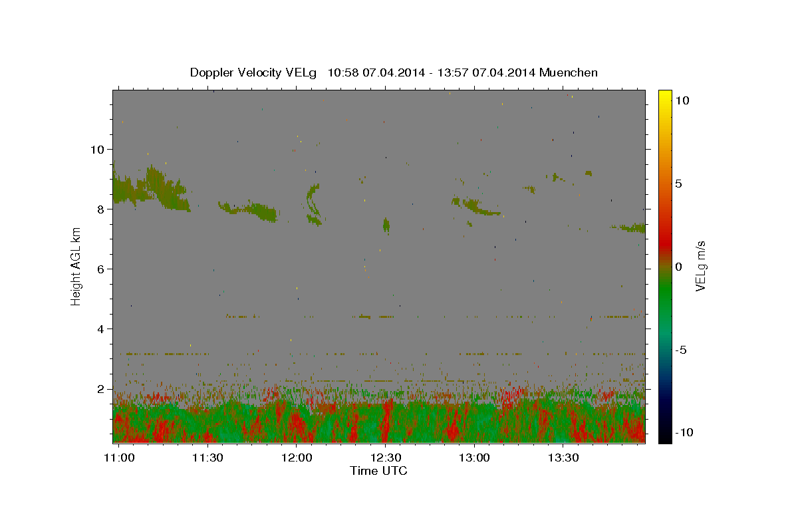798x532 pixels.
Task: Click the colorbar label 'VELg m/s'
Action: tap(700, 266)
